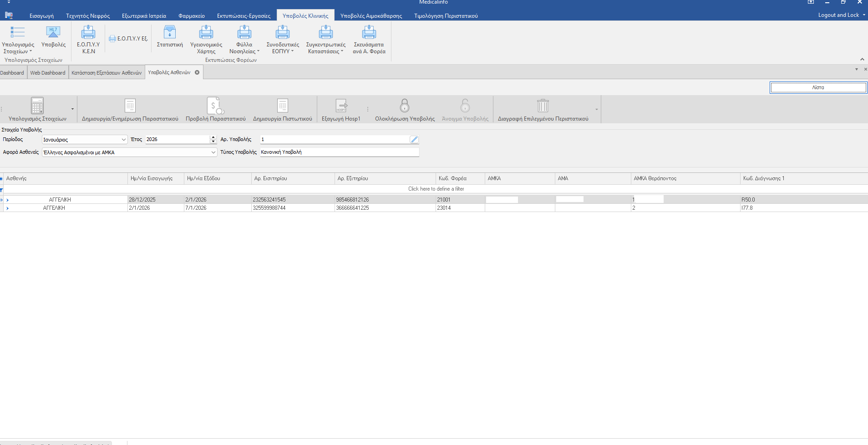The image size is (868, 445).
Task: Open the Web Dashboard document tab
Action: coord(48,73)
